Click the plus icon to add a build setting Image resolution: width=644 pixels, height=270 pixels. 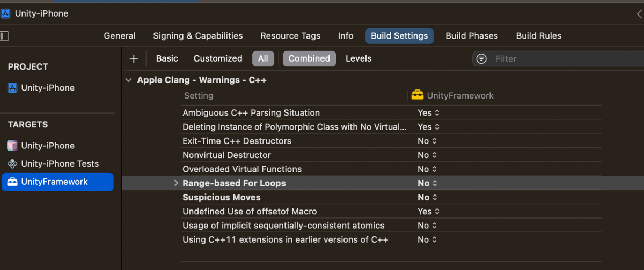[134, 59]
